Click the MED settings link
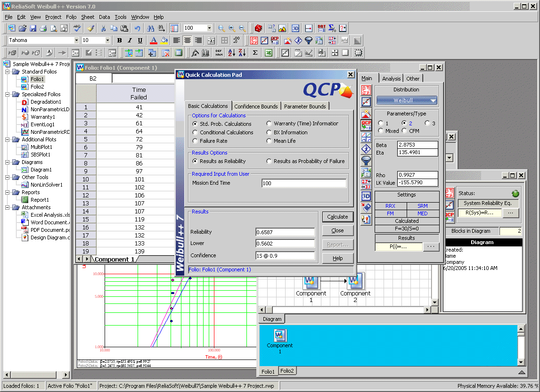540x392 pixels. pos(423,213)
